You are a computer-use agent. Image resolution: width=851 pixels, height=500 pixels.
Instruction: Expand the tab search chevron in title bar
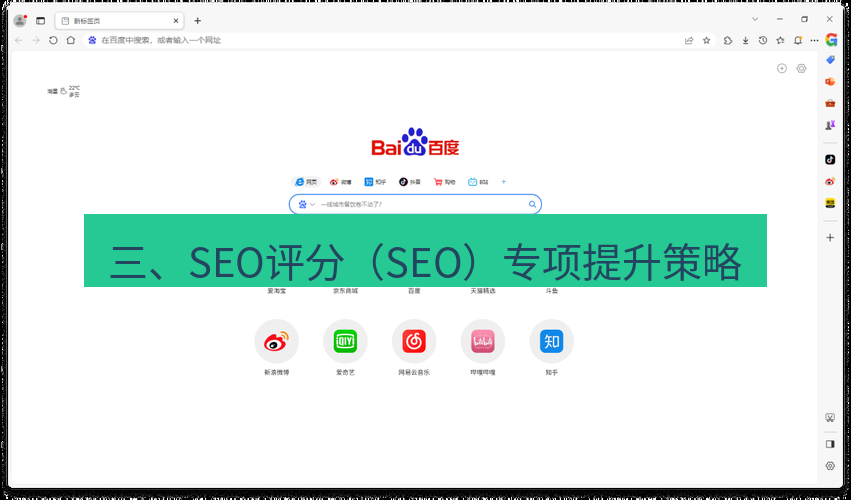(x=755, y=19)
